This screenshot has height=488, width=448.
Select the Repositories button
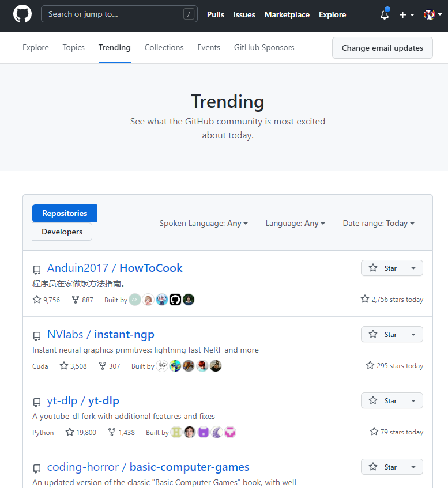click(65, 213)
